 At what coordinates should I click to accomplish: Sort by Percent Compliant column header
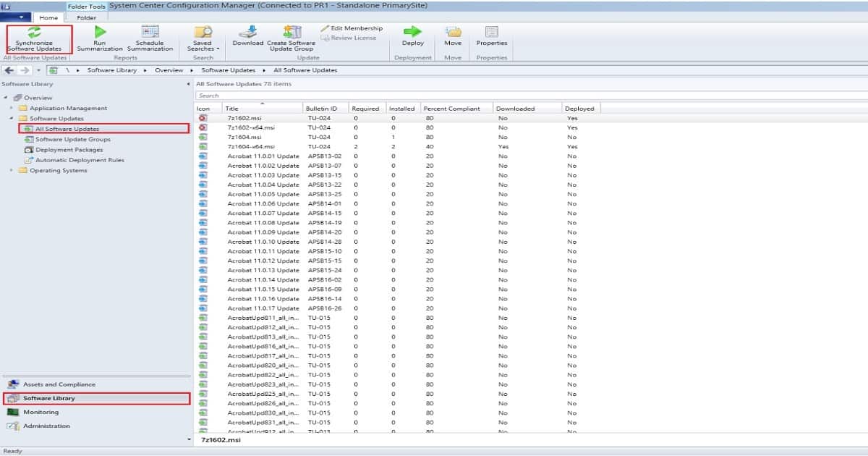456,109
